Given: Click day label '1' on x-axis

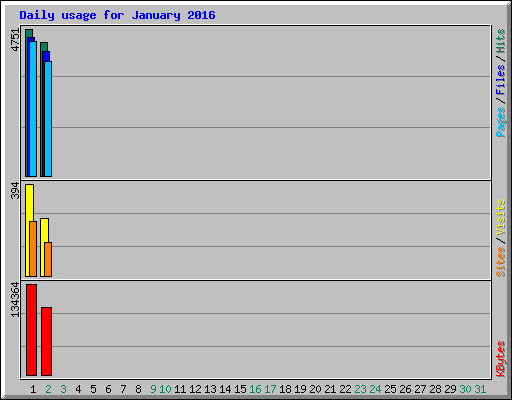Looking at the screenshot, I should point(33,389).
